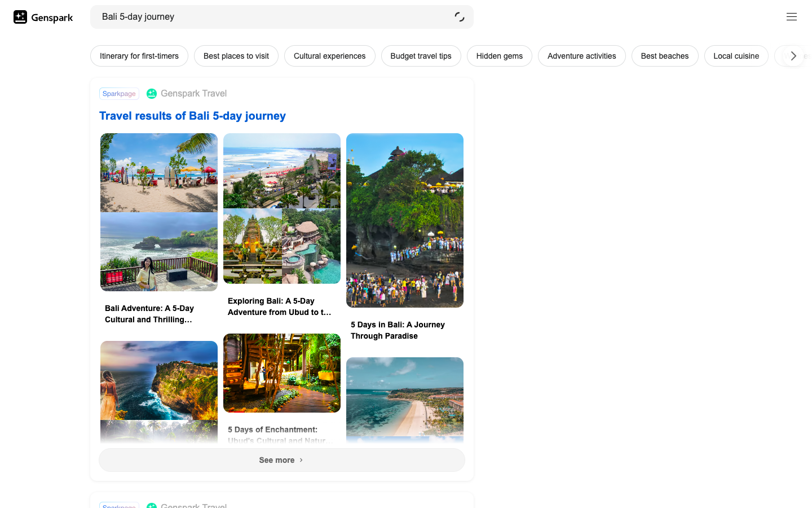Open the jungle pool villa photo
Image resolution: width=812 pixels, height=508 pixels.
pyautogui.click(x=311, y=246)
